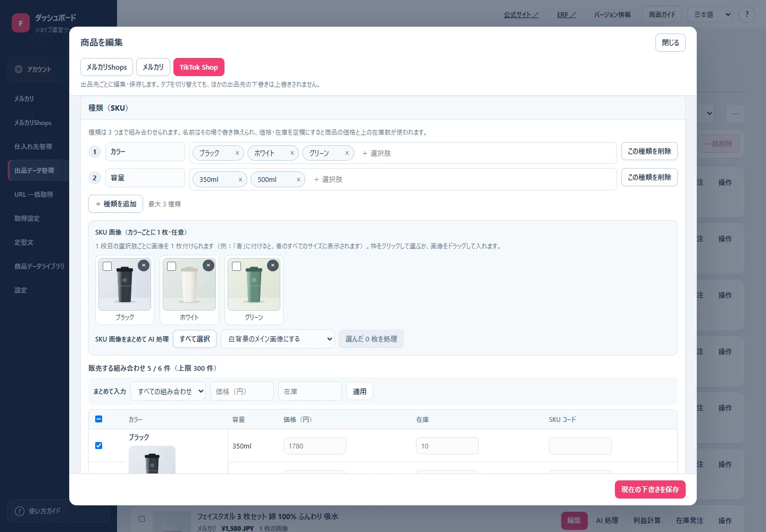Click the dashboard F logo icon

point(21,23)
